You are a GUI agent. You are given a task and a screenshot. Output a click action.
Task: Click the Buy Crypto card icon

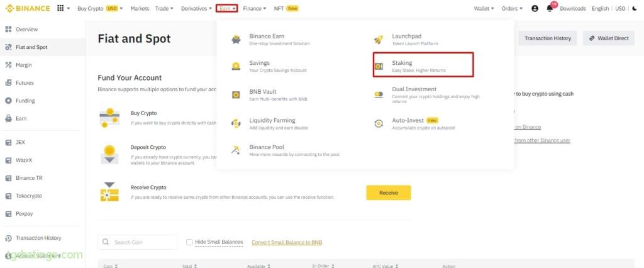coord(109,118)
